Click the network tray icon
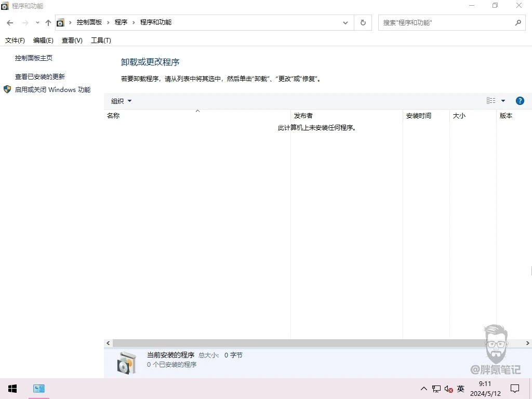This screenshot has height=399, width=532. 436,389
